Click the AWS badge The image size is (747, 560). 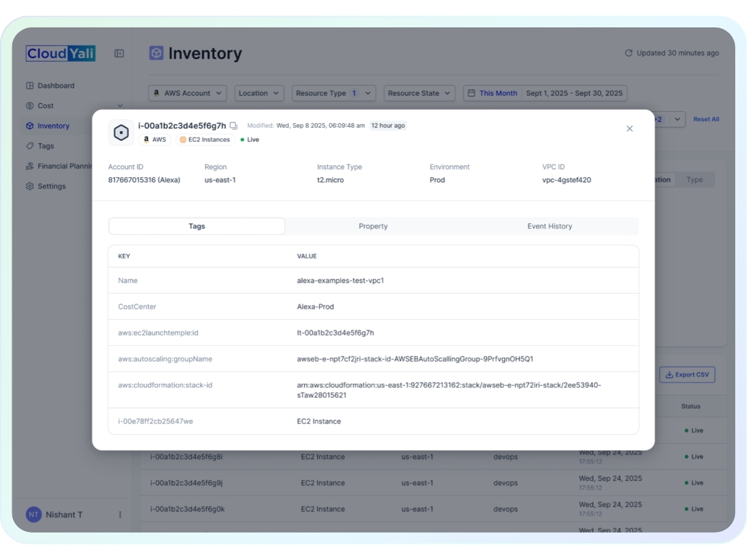click(x=154, y=140)
